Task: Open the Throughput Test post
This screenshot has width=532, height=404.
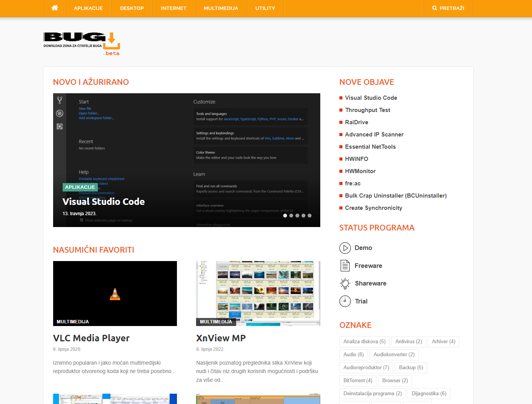Action: tap(368, 110)
